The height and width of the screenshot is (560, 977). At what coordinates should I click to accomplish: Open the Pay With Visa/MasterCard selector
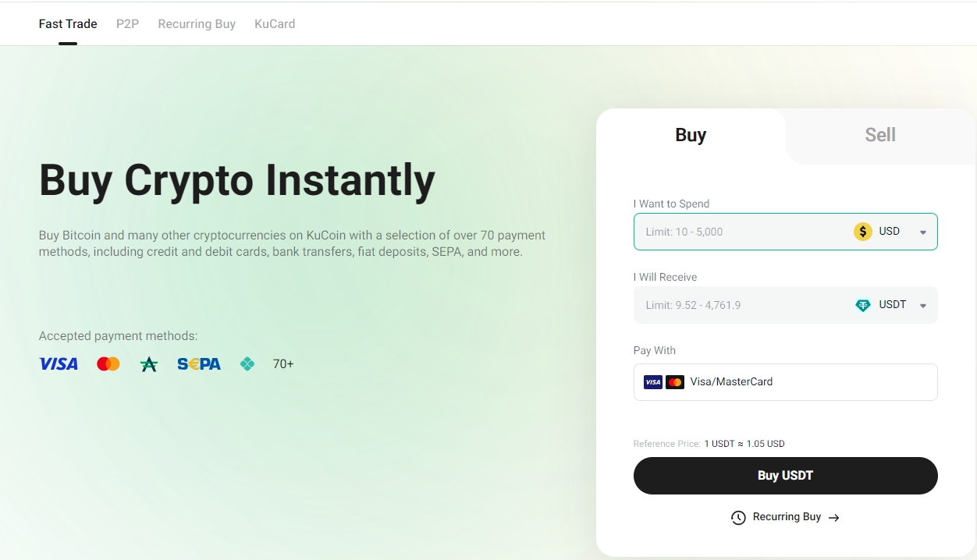click(x=785, y=382)
